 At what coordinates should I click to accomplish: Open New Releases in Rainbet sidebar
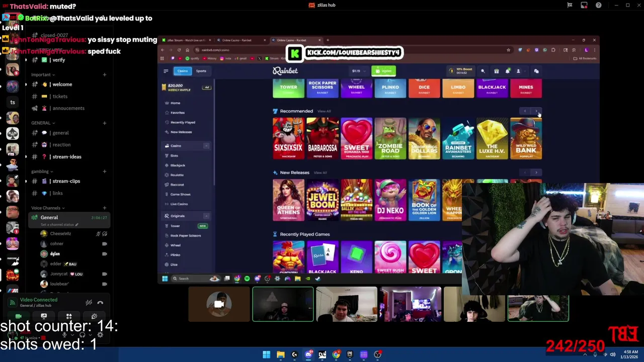click(181, 132)
